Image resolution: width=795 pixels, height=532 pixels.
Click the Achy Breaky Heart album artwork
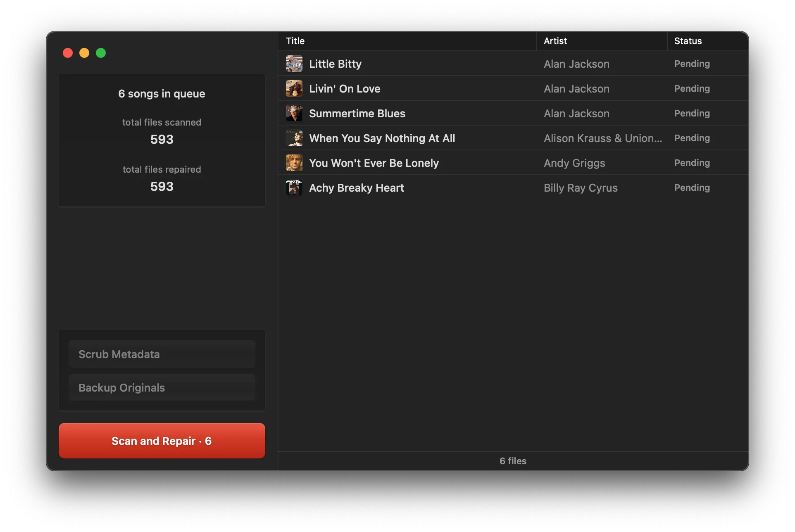pos(294,188)
